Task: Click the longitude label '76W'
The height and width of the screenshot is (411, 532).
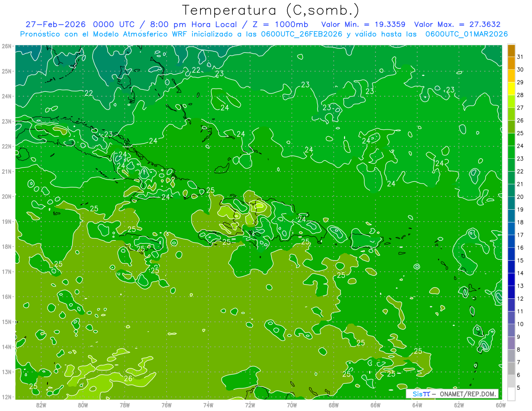Action: [166, 405]
